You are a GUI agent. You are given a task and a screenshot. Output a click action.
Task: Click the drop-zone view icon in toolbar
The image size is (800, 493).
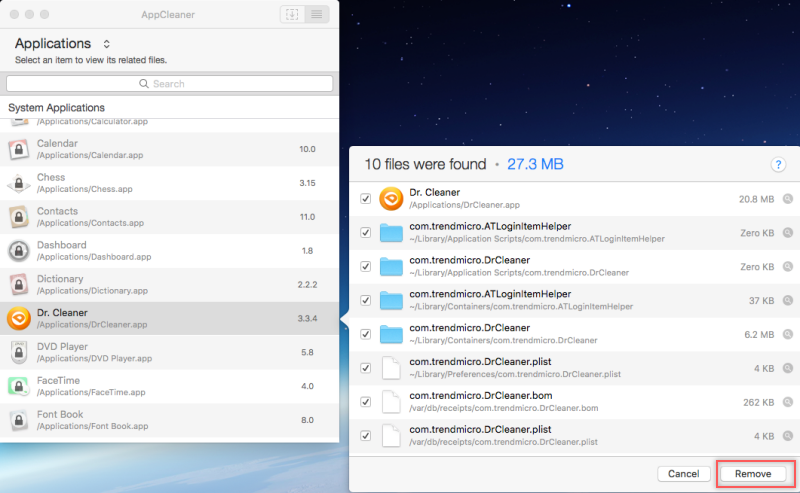[293, 15]
